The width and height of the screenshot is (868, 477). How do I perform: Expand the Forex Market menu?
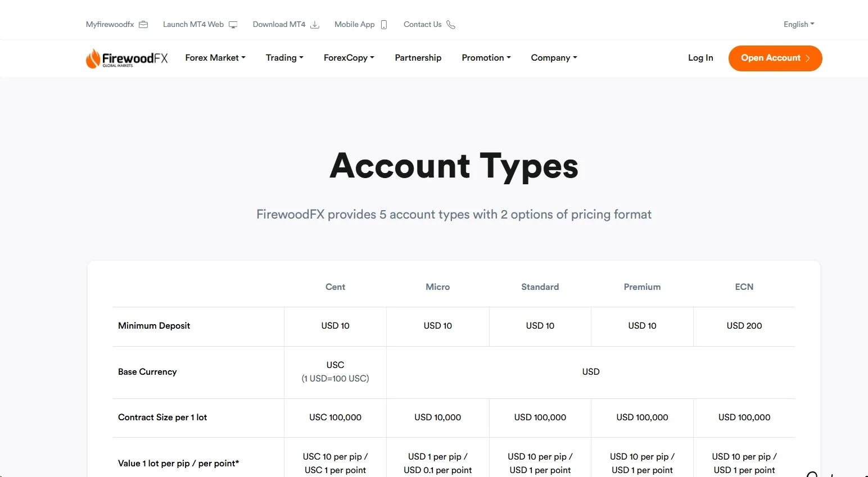pos(215,58)
